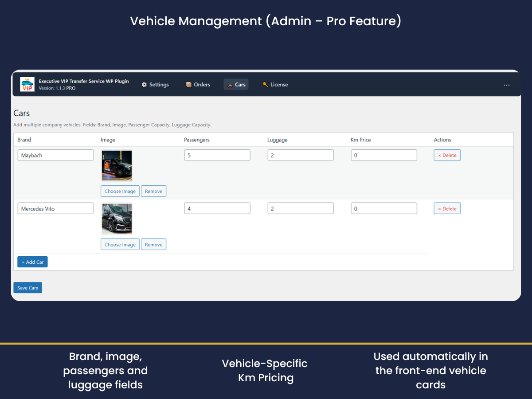
Task: Choose Image for the Maybach car
Action: [x=120, y=191]
